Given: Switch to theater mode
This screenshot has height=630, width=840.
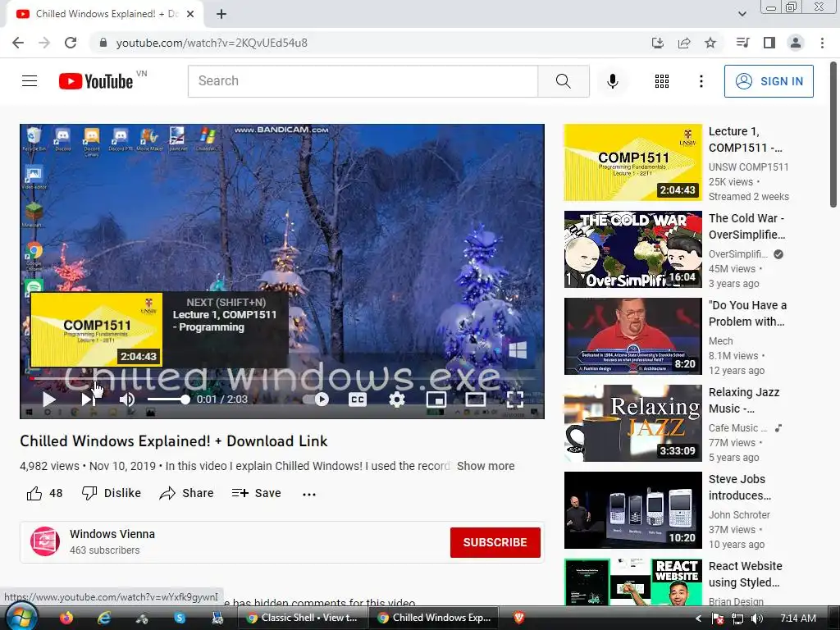Looking at the screenshot, I should 475,399.
